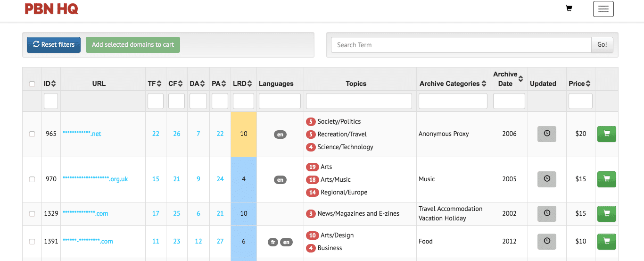Image resolution: width=644 pixels, height=261 pixels.
Task: Open the hamburger navigation menu
Action: tap(603, 9)
